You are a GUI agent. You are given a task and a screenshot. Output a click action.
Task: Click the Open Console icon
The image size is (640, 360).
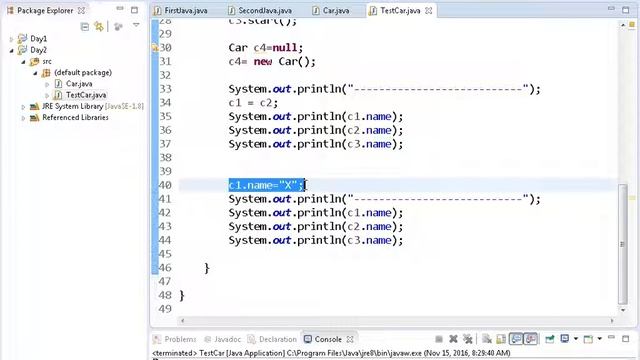click(588, 339)
